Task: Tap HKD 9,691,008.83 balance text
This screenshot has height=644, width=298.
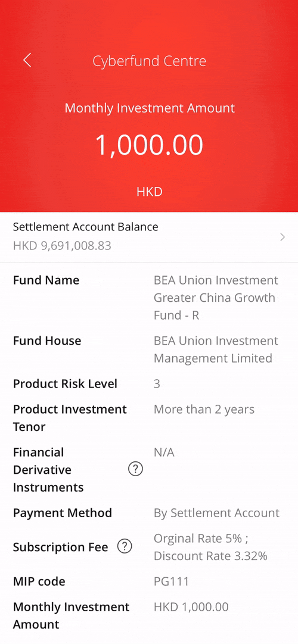Action: click(62, 246)
